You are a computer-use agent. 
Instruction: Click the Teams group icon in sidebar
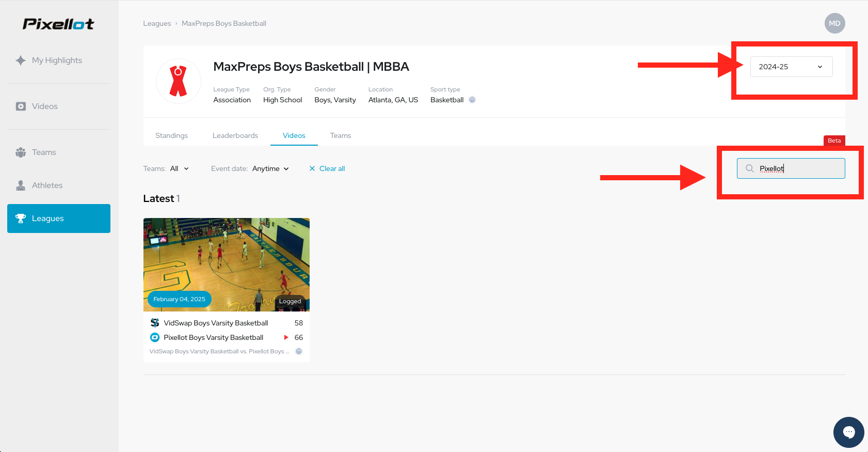click(21, 152)
